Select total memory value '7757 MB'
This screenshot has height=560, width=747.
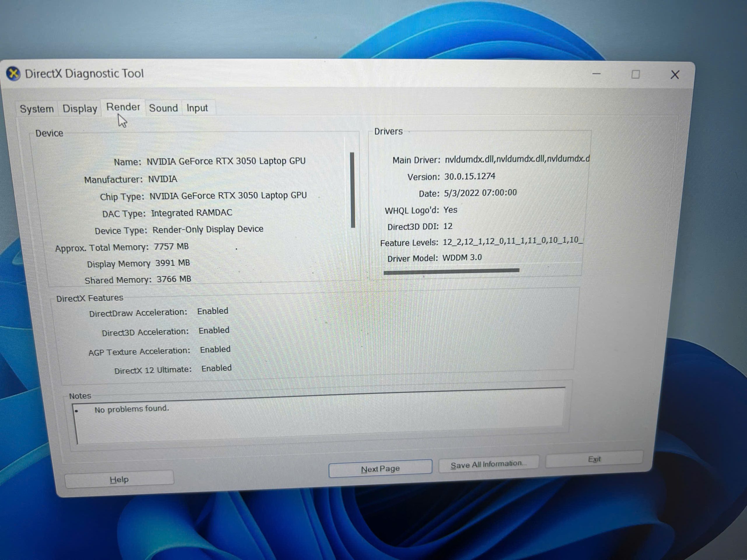pyautogui.click(x=171, y=246)
